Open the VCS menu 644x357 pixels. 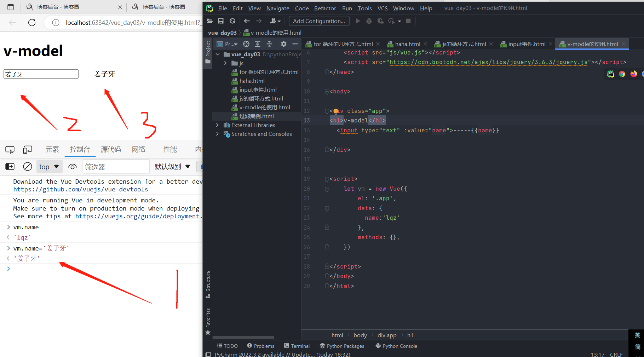coord(383,8)
